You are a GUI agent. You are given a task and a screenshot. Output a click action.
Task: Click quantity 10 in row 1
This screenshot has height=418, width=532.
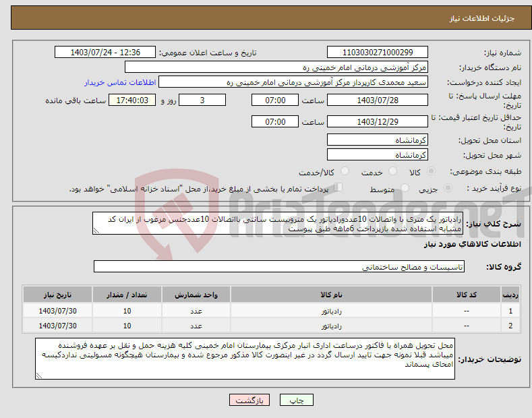(x=127, y=311)
